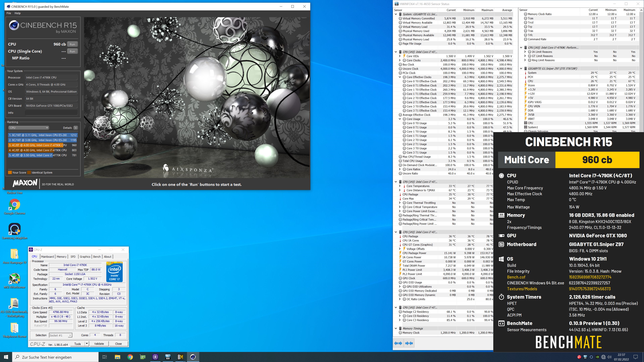Open Thaiphoon Burner folder on desktop
The width and height of the screenshot is (644, 362).
click(14, 330)
